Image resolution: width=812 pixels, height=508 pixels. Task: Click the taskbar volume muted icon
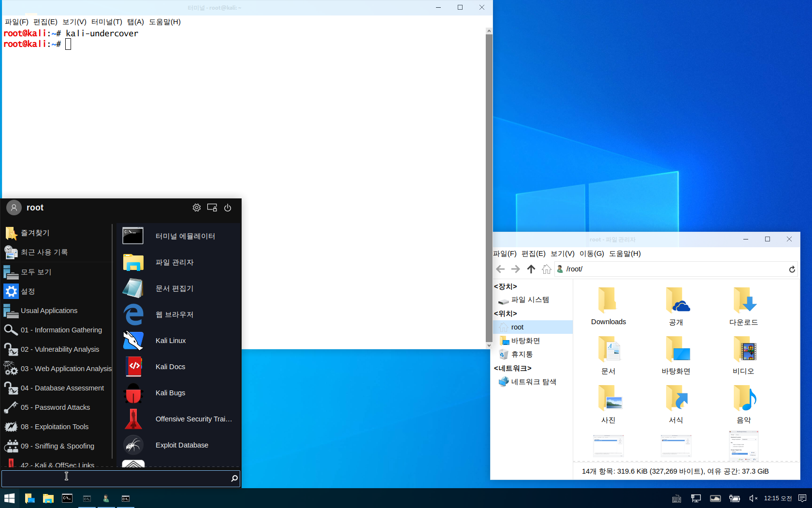[x=753, y=498]
